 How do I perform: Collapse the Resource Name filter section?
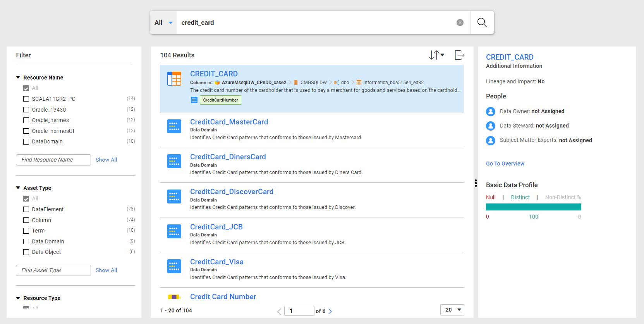click(18, 78)
